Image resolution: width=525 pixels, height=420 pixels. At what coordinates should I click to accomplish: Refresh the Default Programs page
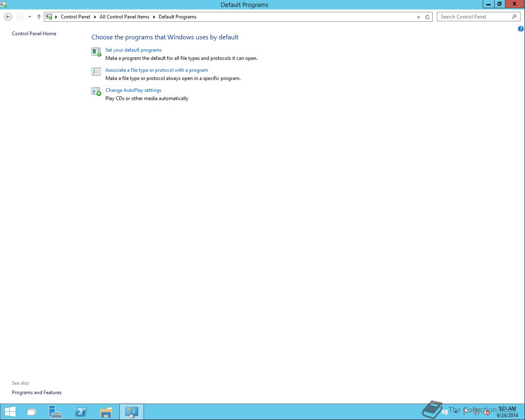427,17
